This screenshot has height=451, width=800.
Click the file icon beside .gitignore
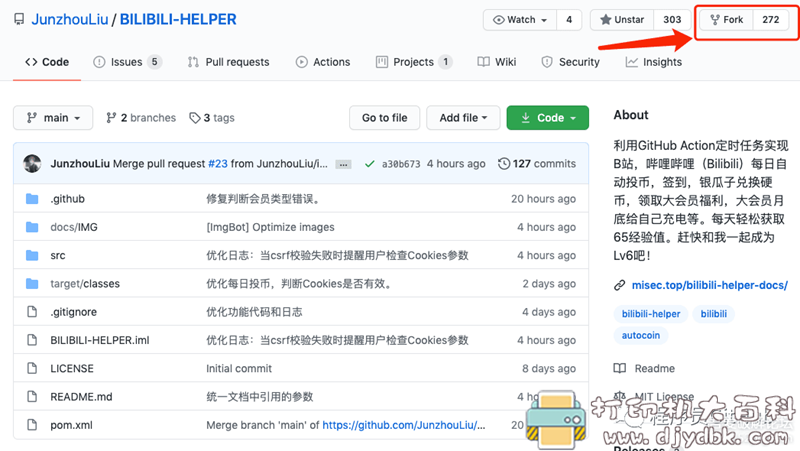click(32, 312)
